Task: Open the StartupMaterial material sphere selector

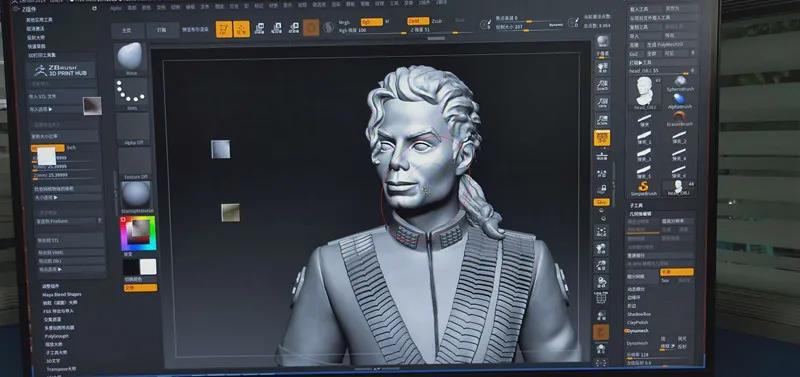Action: 136,197
